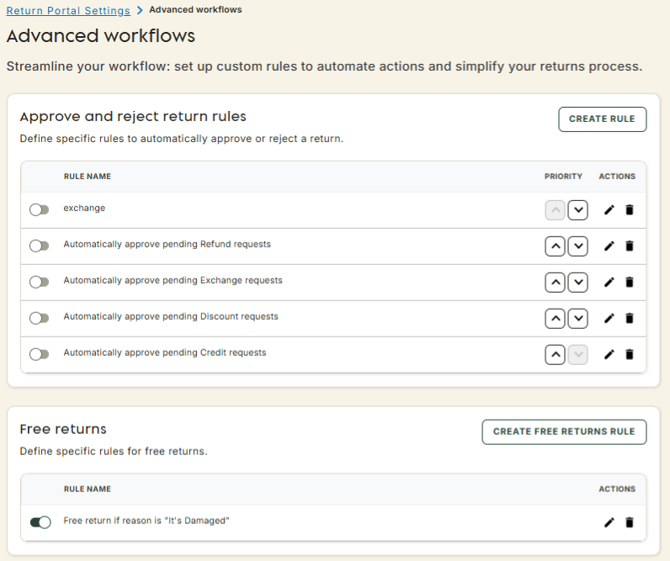Edit the pending Discount requests rule

[x=609, y=318]
